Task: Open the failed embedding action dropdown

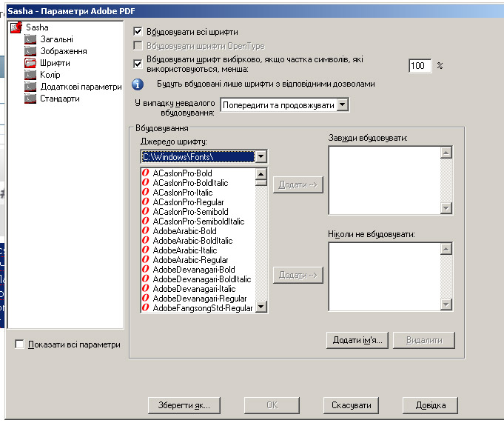Action: [x=343, y=104]
